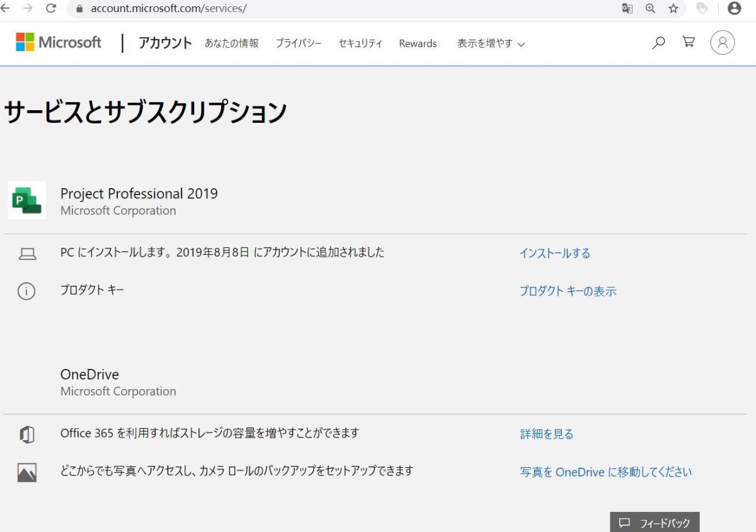Click インストールする link
Image resolution: width=756 pixels, height=532 pixels.
coord(555,253)
